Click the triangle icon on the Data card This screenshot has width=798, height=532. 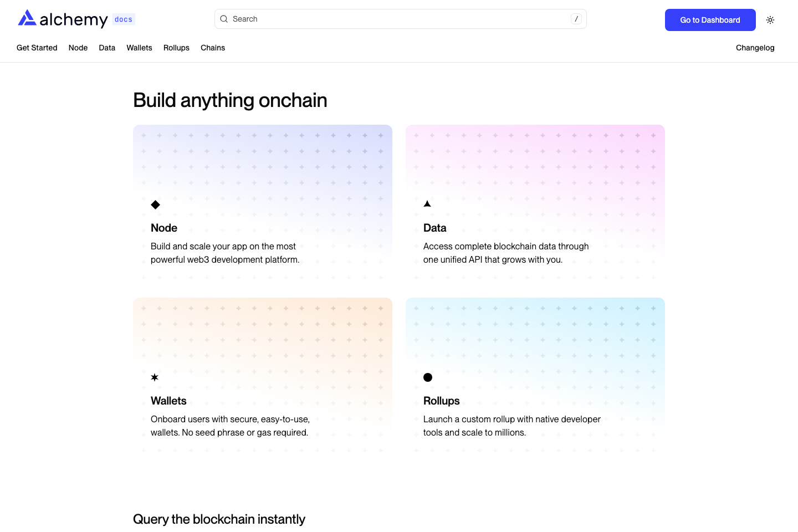pos(427,203)
